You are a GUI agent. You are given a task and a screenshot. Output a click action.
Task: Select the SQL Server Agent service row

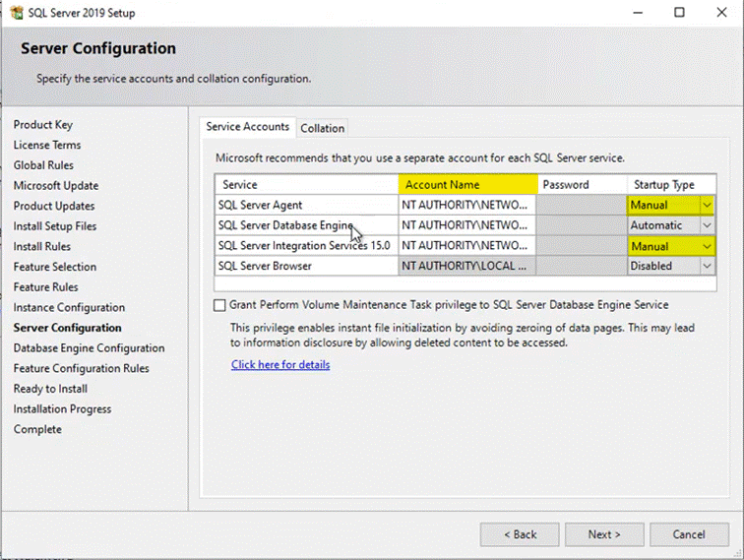click(x=306, y=205)
